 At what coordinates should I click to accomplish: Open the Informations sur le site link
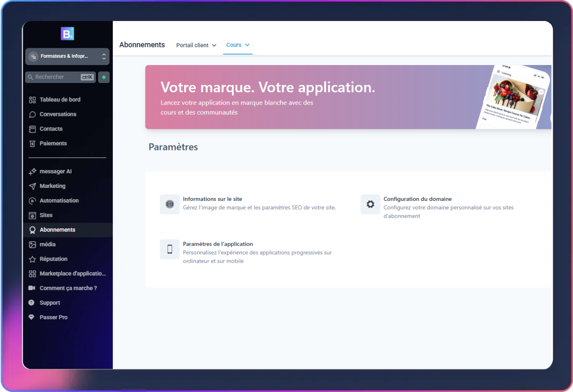coord(213,199)
